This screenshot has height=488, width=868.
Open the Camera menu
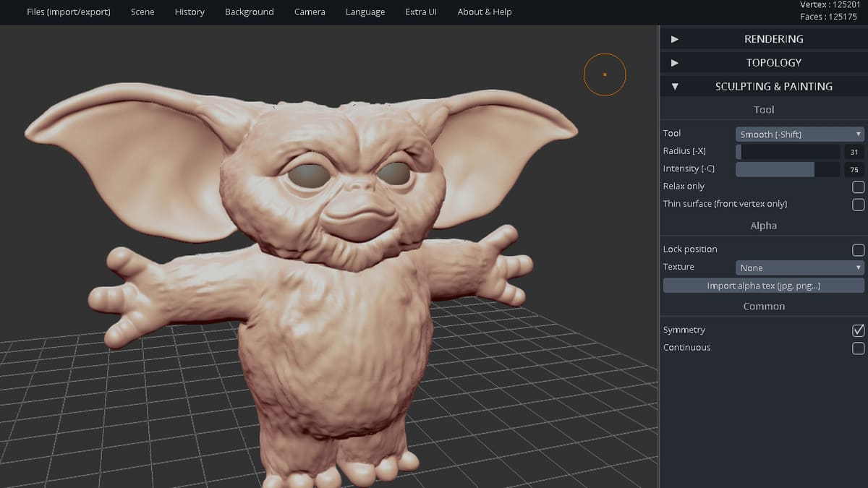pyautogui.click(x=310, y=12)
